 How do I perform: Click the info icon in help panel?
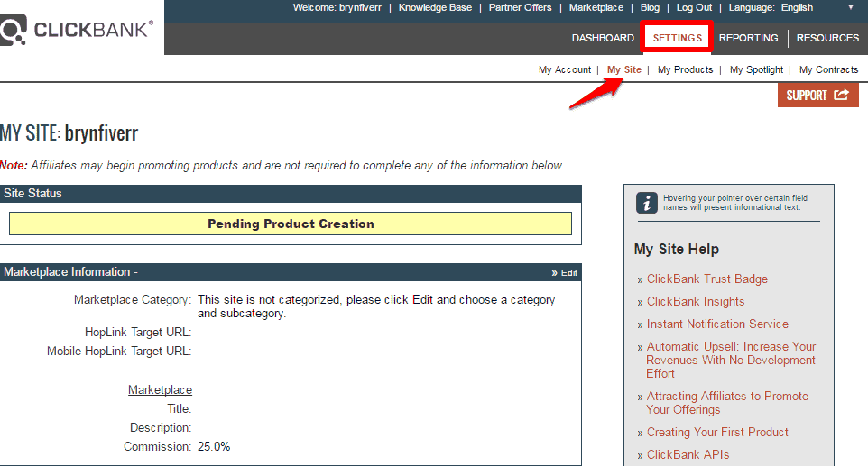coord(646,203)
